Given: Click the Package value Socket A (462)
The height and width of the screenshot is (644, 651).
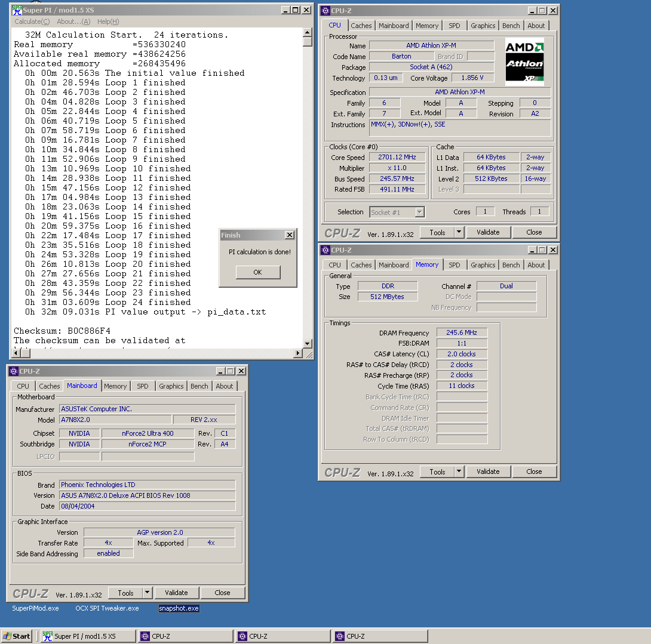Looking at the screenshot, I should pyautogui.click(x=431, y=67).
